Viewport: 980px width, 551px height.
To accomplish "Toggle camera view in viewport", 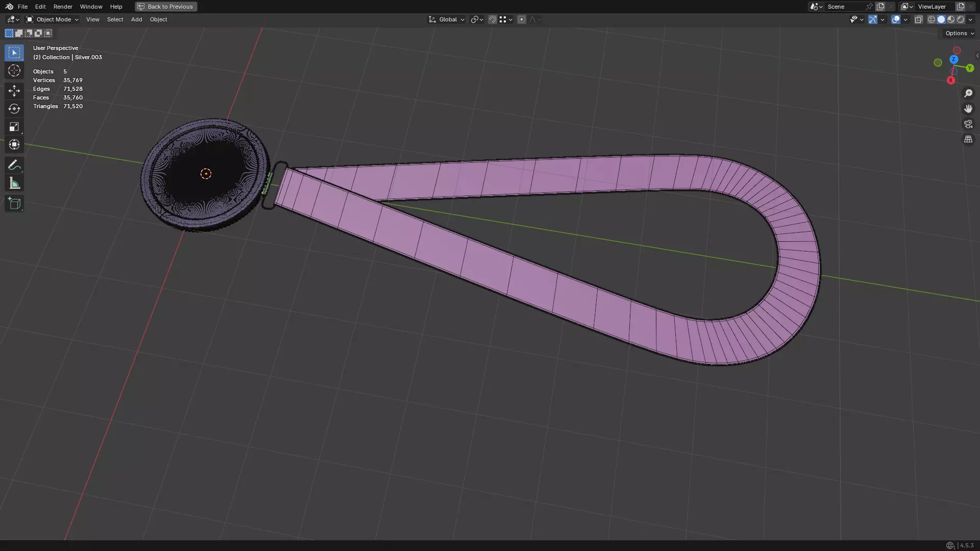I will coord(968,124).
